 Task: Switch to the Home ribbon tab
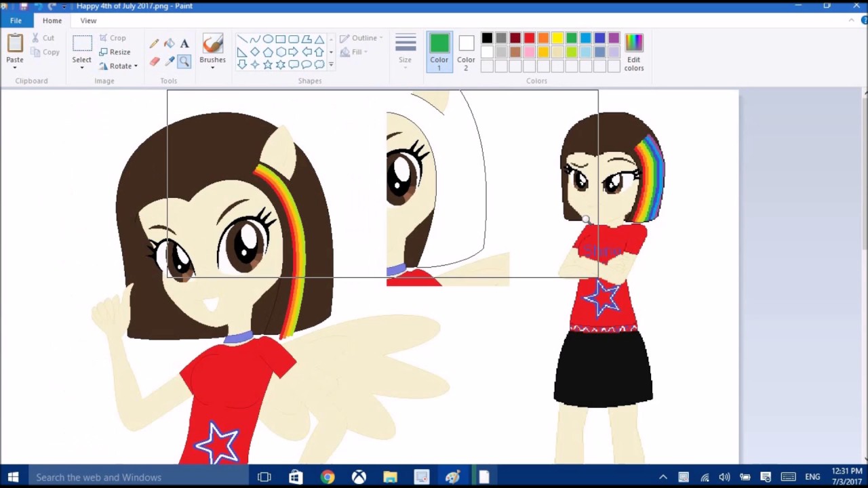click(52, 20)
